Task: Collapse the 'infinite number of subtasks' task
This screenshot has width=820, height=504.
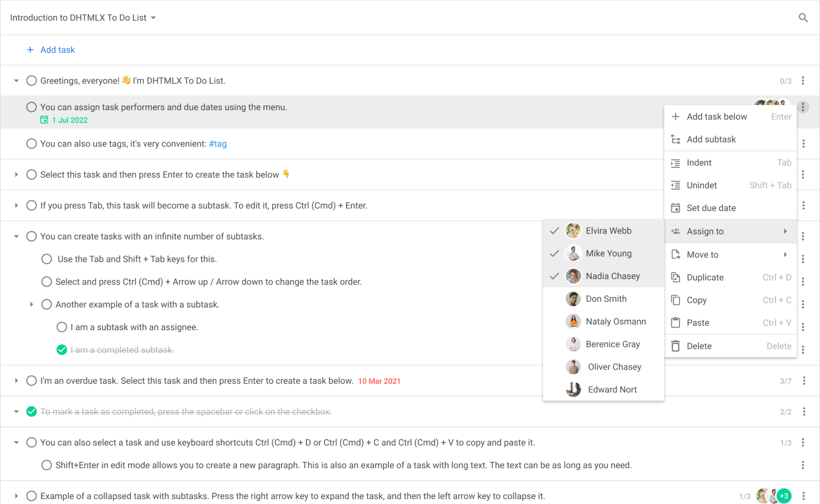Action: [x=16, y=236]
